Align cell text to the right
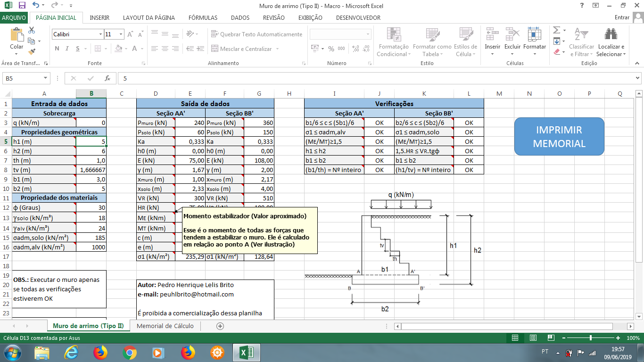 [x=175, y=49]
